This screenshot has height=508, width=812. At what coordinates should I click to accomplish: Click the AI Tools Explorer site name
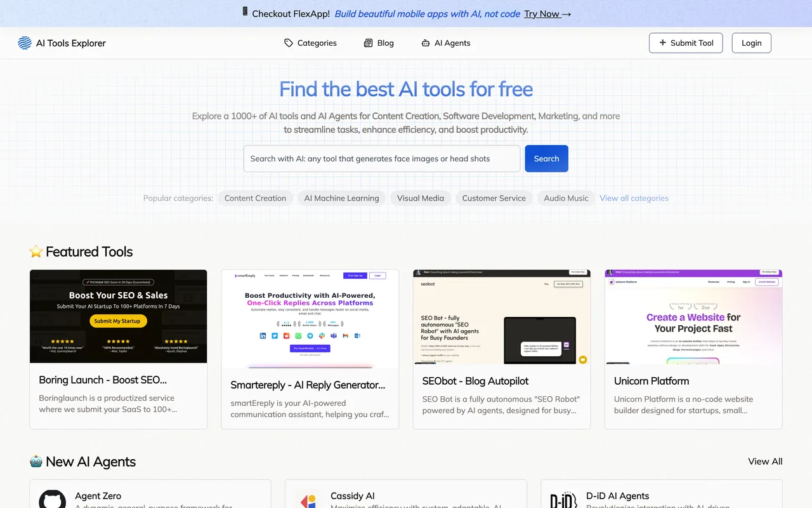[71, 43]
